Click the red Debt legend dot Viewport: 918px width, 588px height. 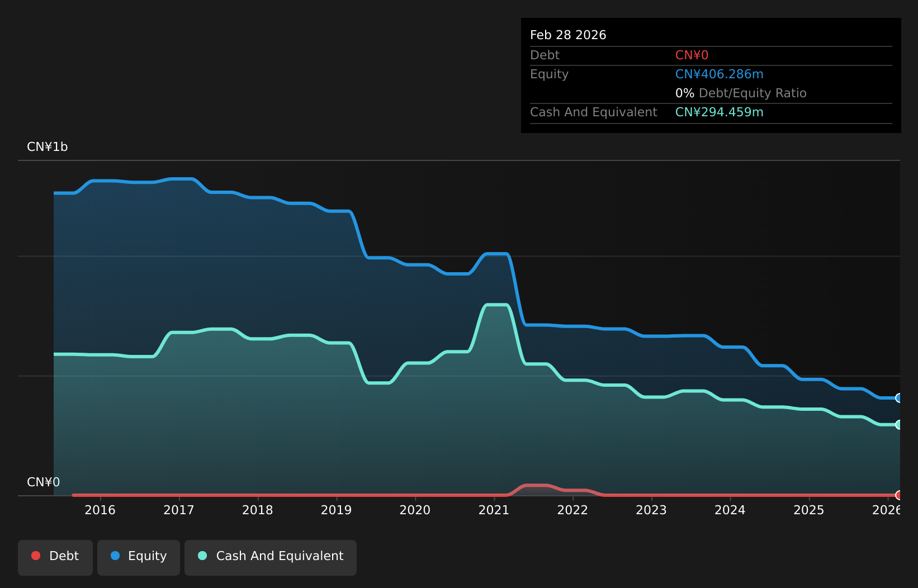click(x=36, y=556)
